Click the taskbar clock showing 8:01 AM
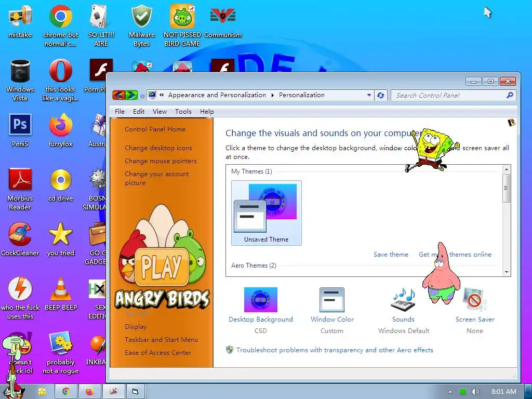This screenshot has width=532, height=399. click(504, 392)
